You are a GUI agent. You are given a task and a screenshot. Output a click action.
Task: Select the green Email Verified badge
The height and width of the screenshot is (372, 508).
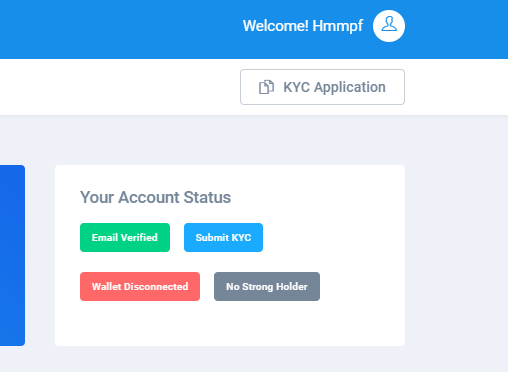pos(125,237)
